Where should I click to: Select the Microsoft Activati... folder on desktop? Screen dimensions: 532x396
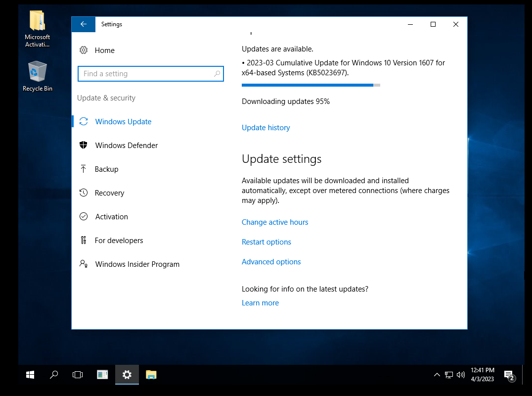click(x=37, y=29)
